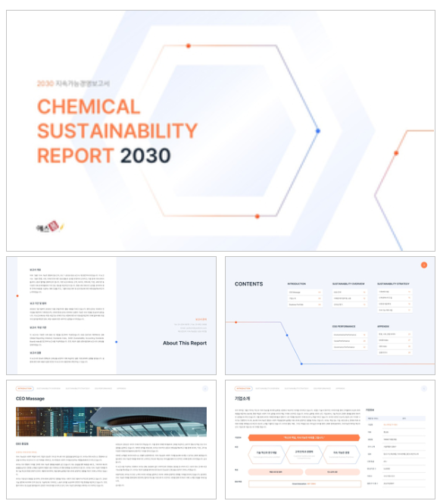Open the CEO Massage slide thumbnail

click(111, 440)
